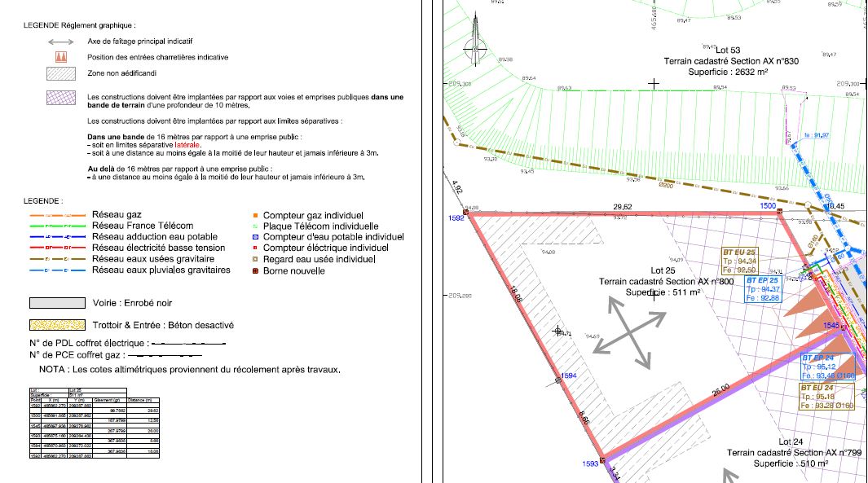Click the light blue eaux pluviales line sample
Viewport: 868px width, 483px height.
pos(58,270)
